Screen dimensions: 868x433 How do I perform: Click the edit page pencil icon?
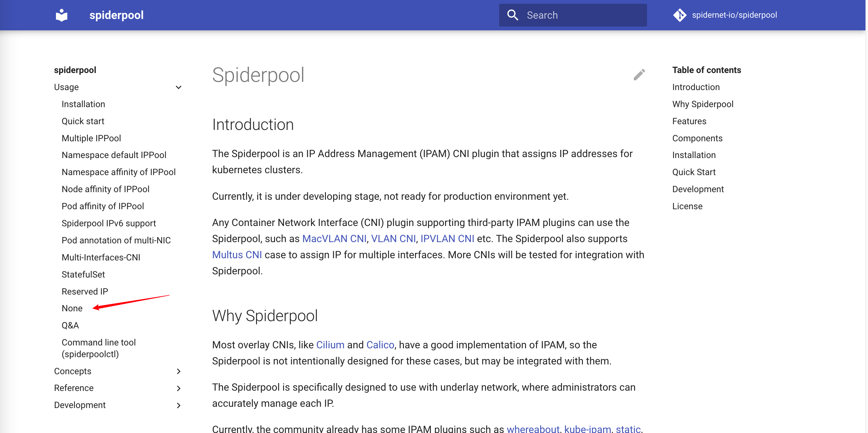[639, 75]
